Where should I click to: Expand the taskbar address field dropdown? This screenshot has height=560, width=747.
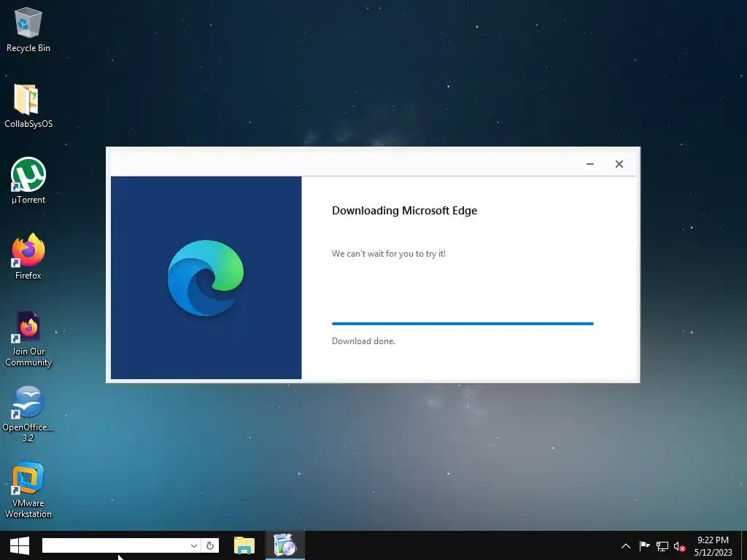(193, 545)
